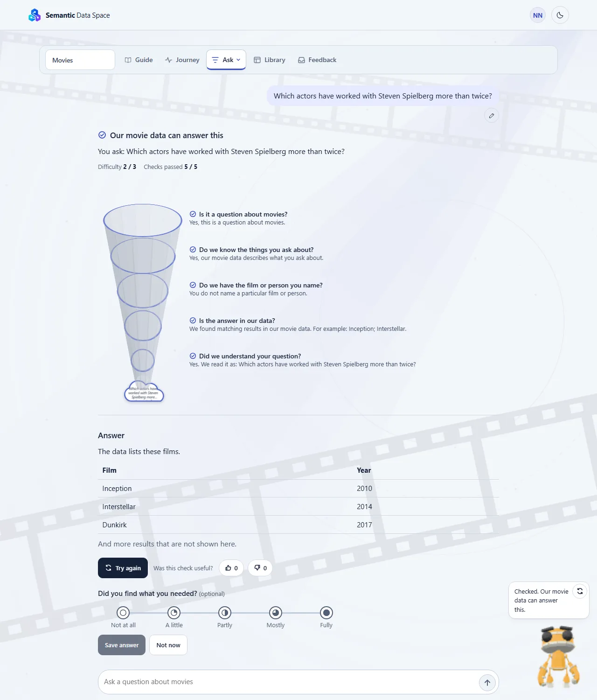Select the 'Mostly' rating option
597x700 pixels.
(x=276, y=613)
